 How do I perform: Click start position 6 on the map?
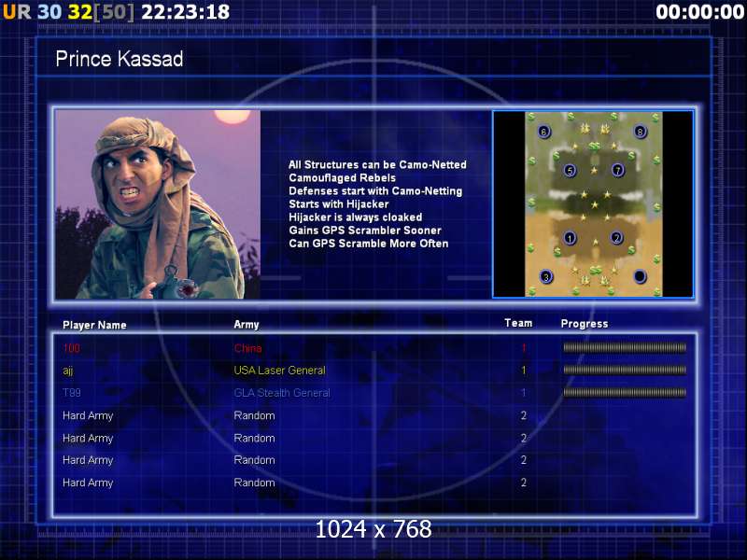(544, 132)
